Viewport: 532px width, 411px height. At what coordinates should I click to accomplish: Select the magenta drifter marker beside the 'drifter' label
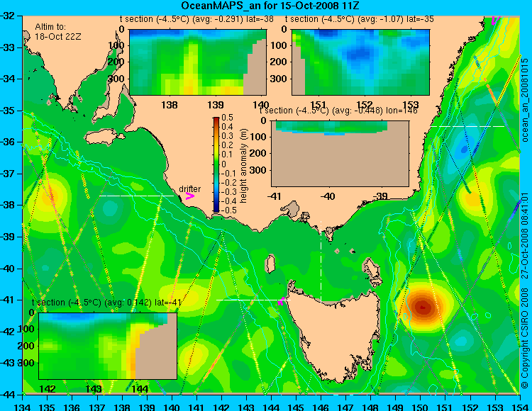(x=190, y=196)
